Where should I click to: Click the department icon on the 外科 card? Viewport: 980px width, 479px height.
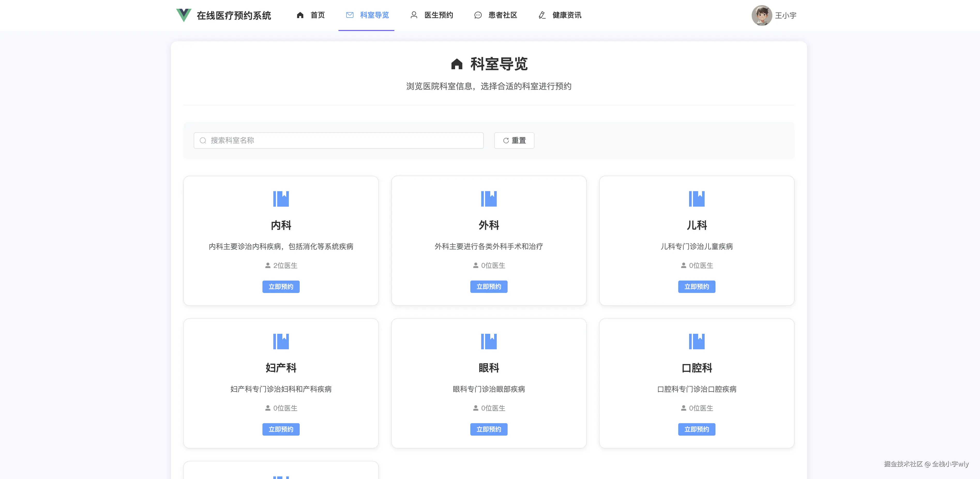pos(489,199)
